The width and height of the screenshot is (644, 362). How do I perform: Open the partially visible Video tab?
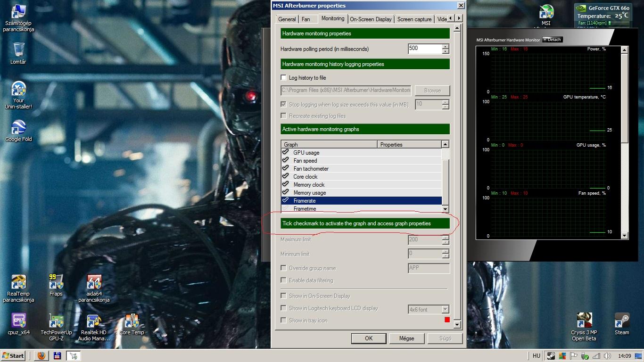click(x=441, y=19)
